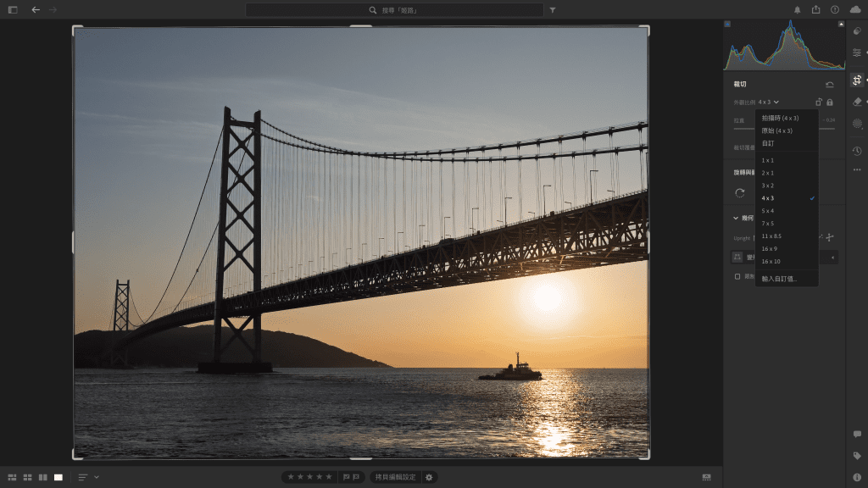Screen dimensions: 868x488
Task: Open the 外觀比例 4 x 3 aspect dropdown
Action: [x=768, y=102]
